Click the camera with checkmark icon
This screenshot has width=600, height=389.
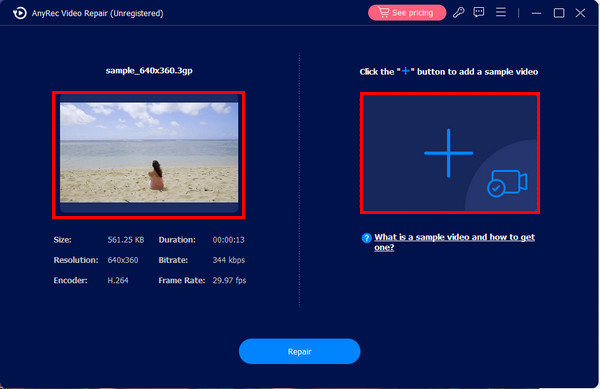(507, 183)
